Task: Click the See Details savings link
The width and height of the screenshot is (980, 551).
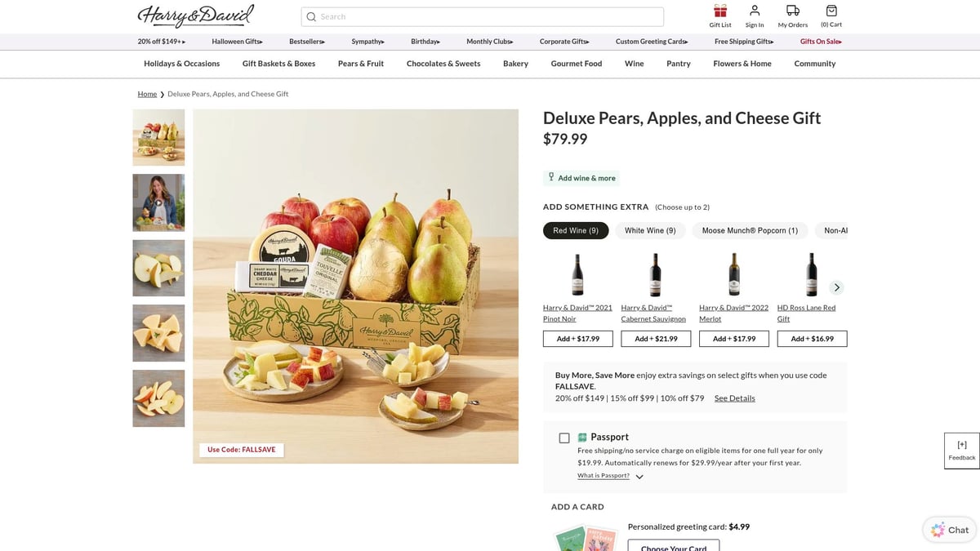Action: tap(733, 398)
